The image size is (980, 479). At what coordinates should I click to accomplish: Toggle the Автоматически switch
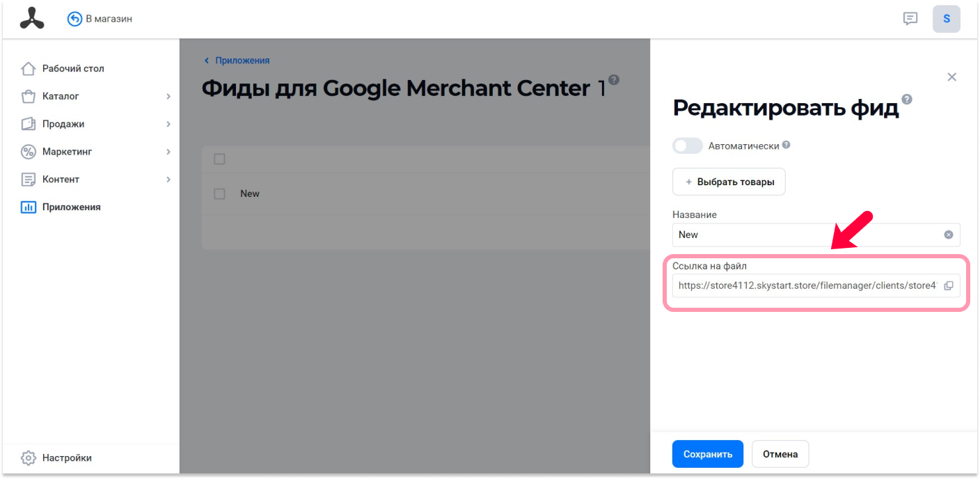(x=688, y=146)
